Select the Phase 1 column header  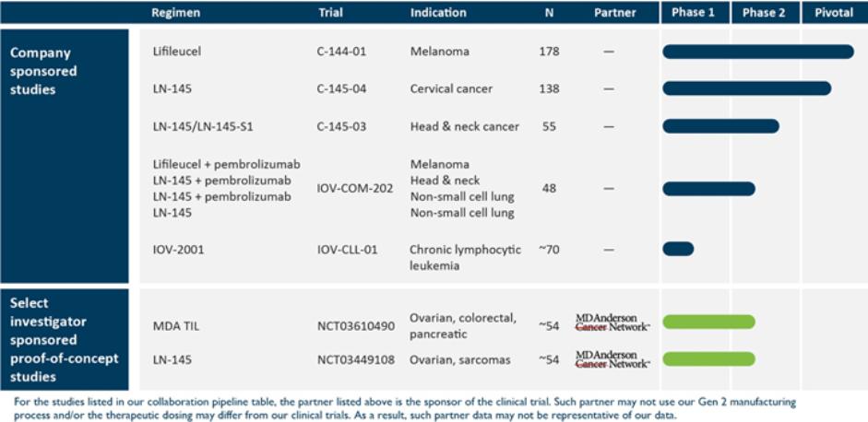tap(693, 13)
